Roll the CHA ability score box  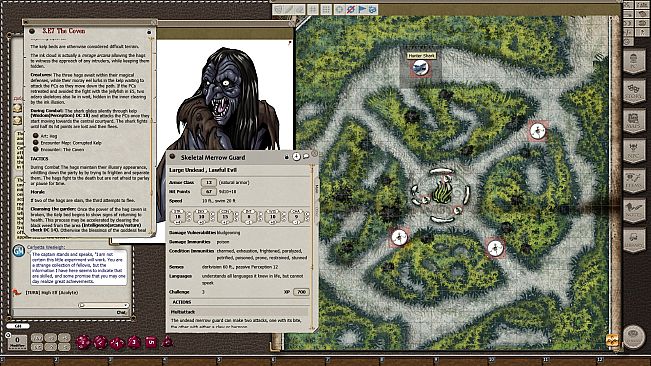296,216
